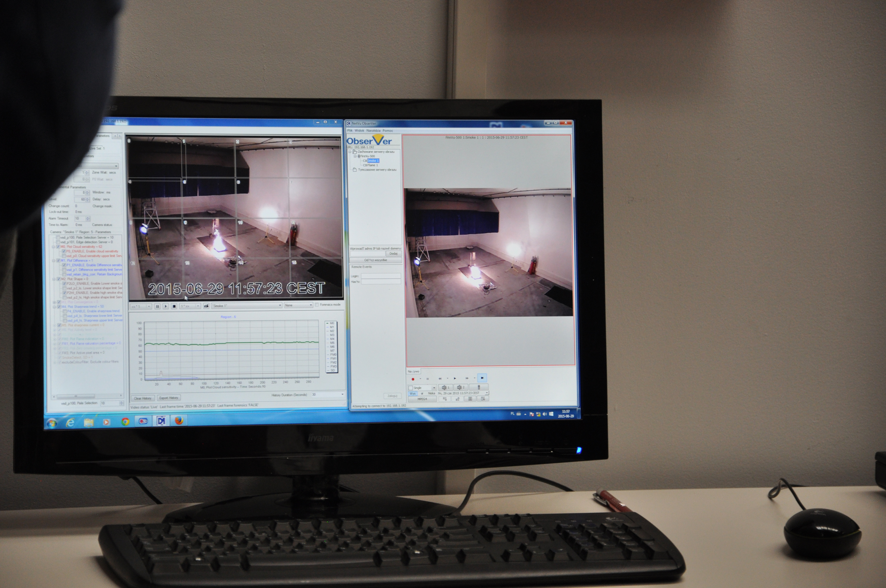Click the speaker 1 audio button
The width and height of the screenshot is (886, 588).
coord(445,387)
